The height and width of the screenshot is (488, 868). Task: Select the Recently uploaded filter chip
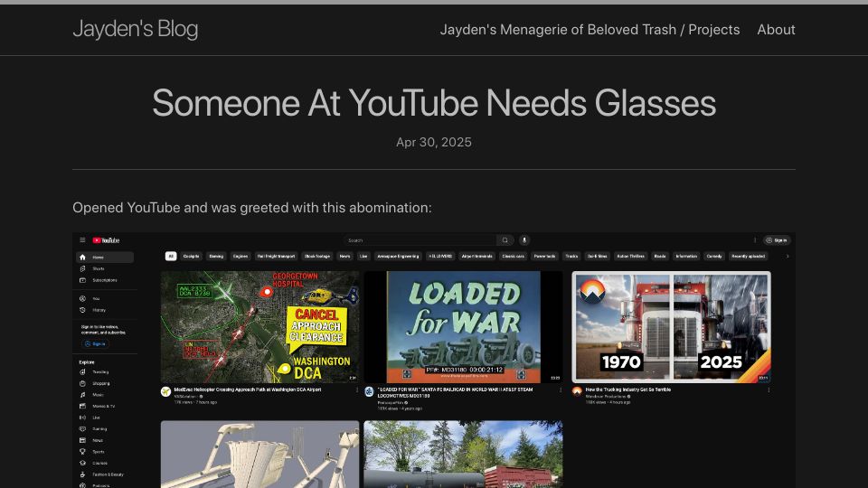coord(748,256)
